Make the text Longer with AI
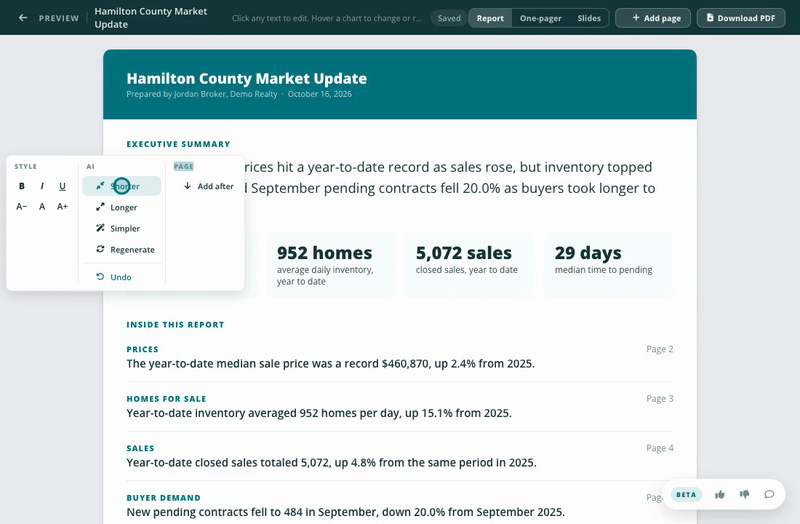Viewport: 800px width, 524px height. (121, 207)
